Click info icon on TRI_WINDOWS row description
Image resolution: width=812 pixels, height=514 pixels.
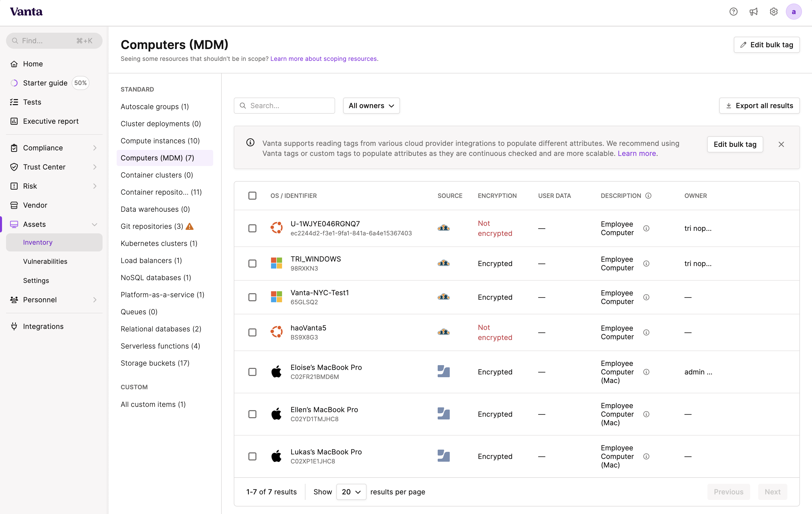[x=646, y=263]
